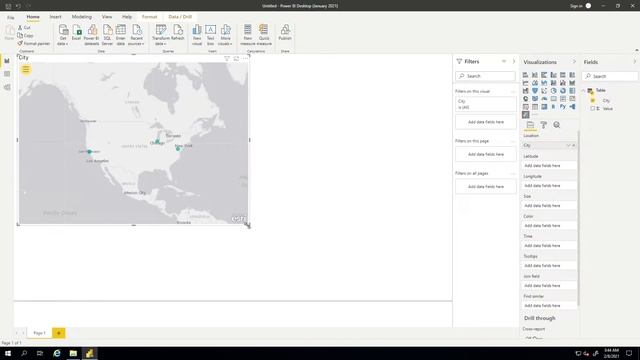
Task: Open Power BI datasets
Action: click(x=91, y=35)
